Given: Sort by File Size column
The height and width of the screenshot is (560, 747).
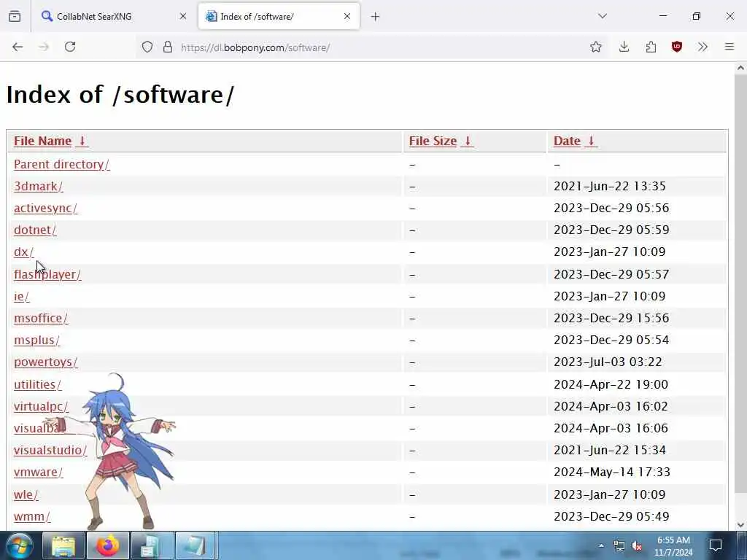Looking at the screenshot, I should coord(441,141).
